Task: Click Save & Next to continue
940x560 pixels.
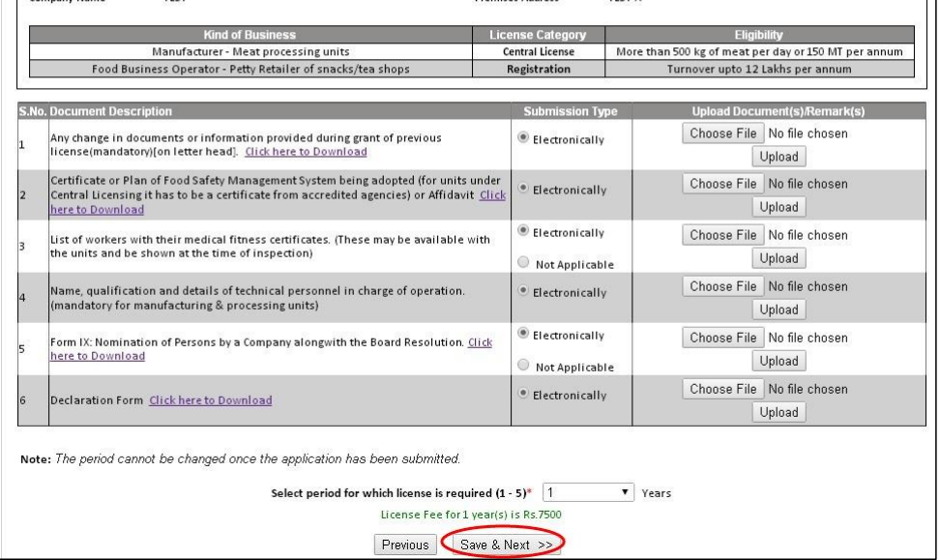Action: coord(503,545)
